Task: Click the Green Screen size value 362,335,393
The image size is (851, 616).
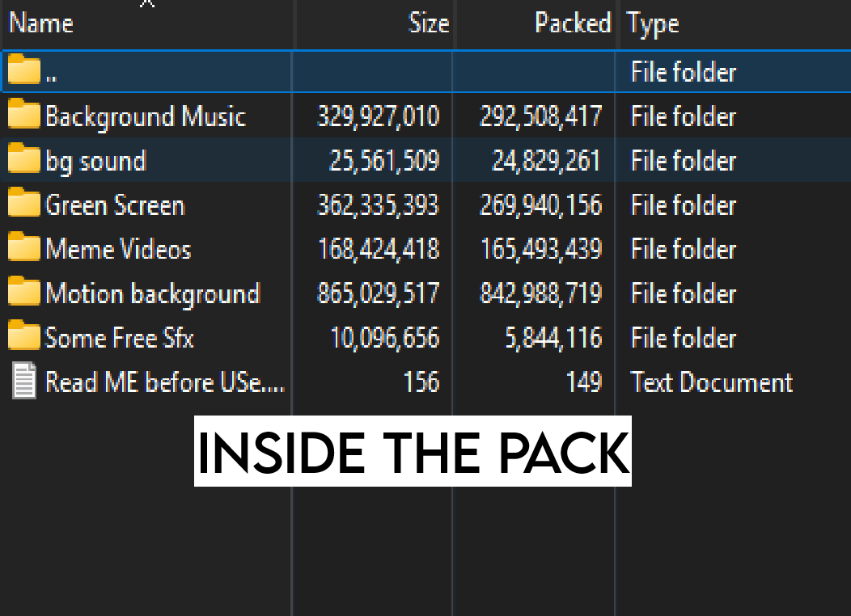Action: tap(378, 205)
